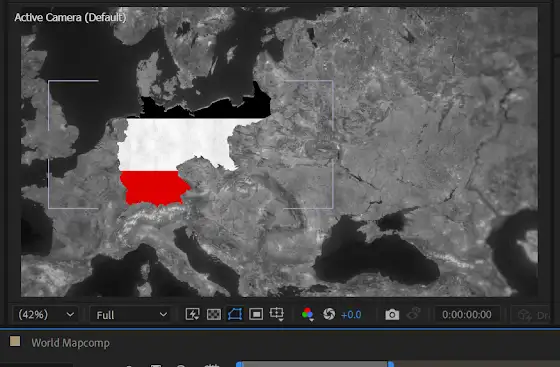Open grid and guide options
The image size is (560, 367).
tap(277, 315)
